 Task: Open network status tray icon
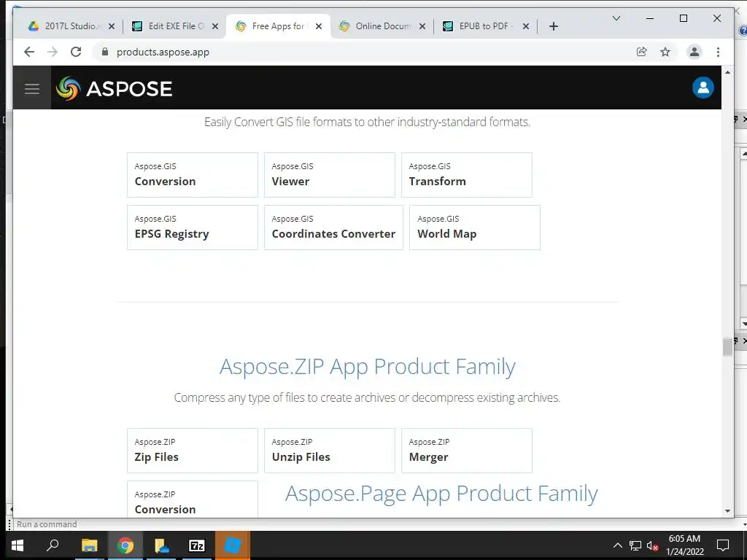(635, 545)
